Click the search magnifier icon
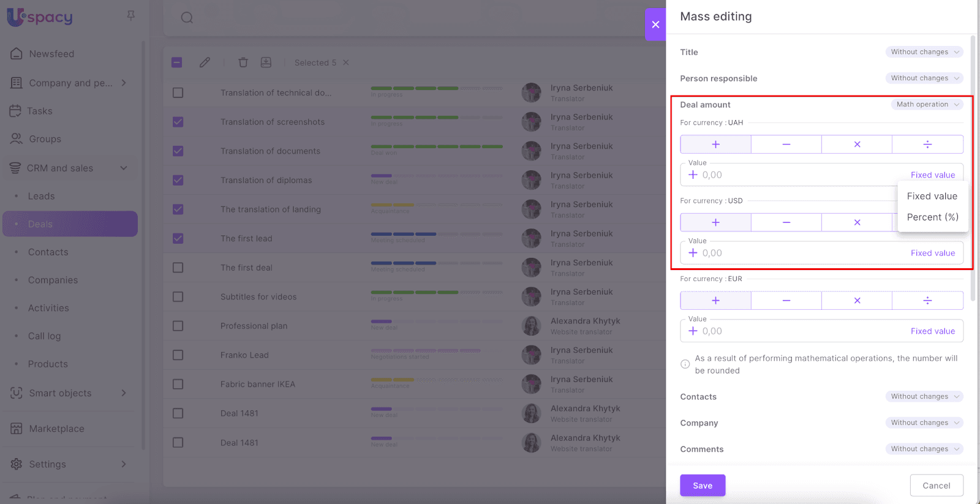 (x=187, y=18)
